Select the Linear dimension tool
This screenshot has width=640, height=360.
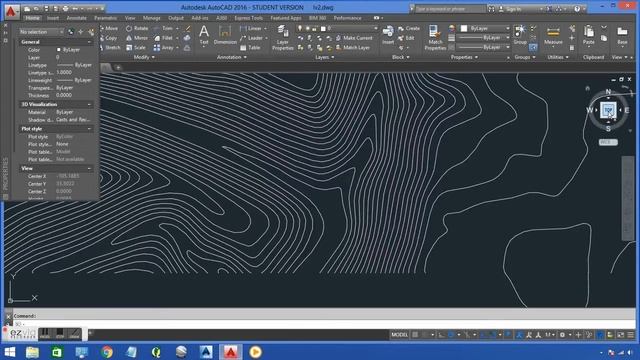click(x=251, y=28)
